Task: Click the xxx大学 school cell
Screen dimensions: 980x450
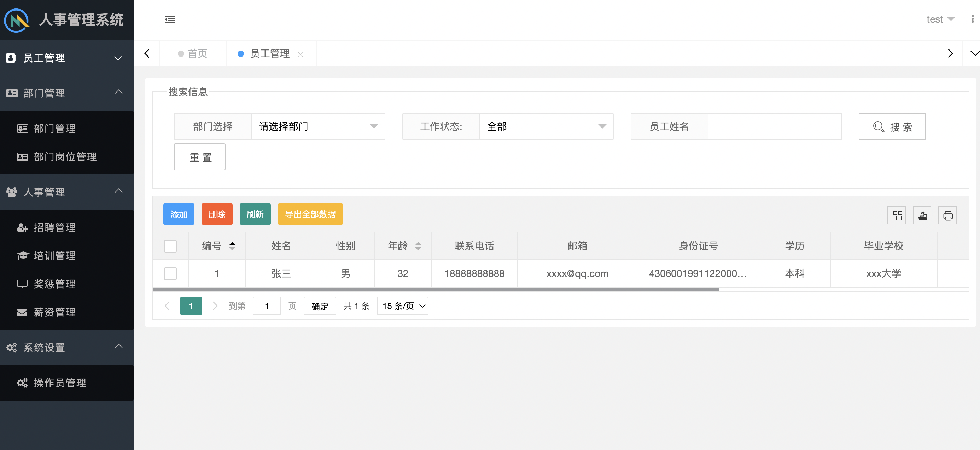Action: tap(884, 274)
